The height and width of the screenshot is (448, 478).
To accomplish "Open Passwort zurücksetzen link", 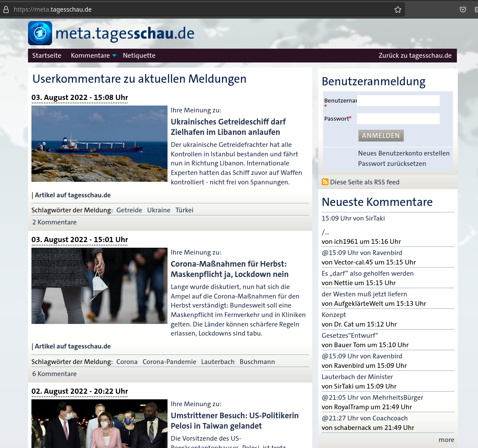I will click(392, 163).
